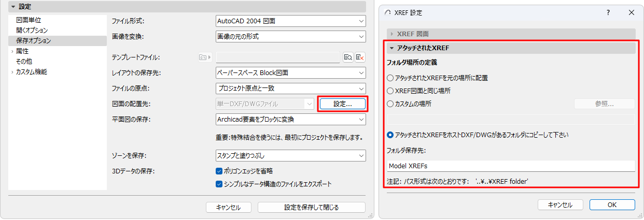Click the 注記: パス形式 note text
The height and width of the screenshot is (220, 644).
(x=457, y=182)
